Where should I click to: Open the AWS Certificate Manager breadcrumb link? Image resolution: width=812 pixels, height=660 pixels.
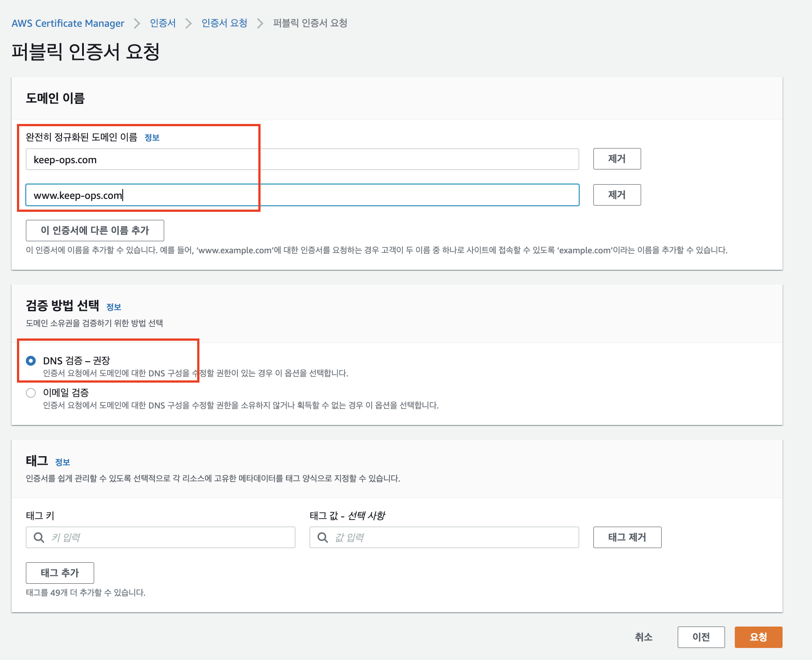click(x=68, y=23)
